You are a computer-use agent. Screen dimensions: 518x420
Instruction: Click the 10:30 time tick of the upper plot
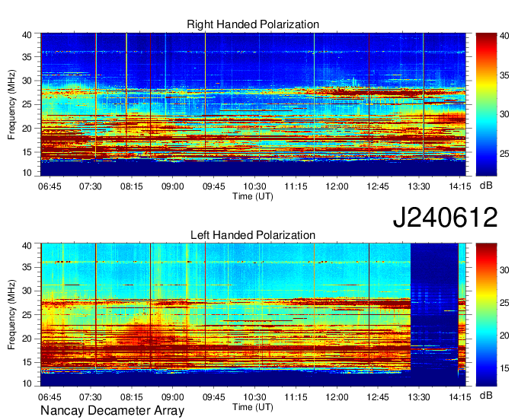click(254, 186)
